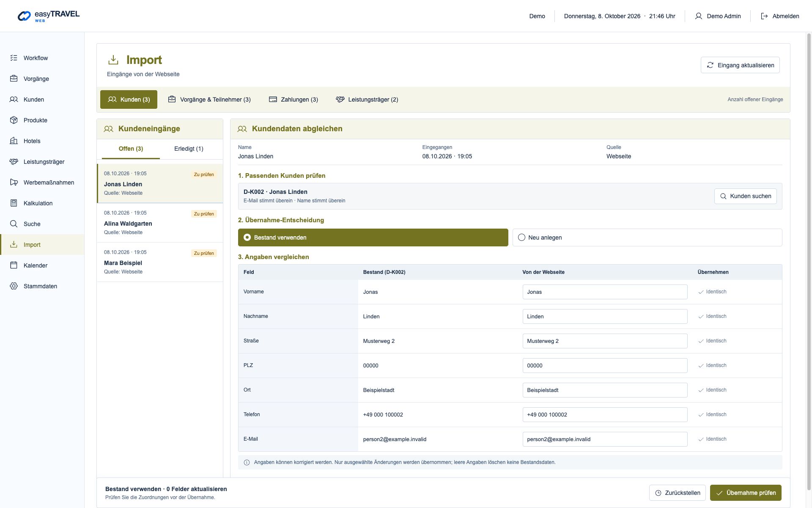
Task: Click the Workflow checklist icon in sidebar
Action: point(14,58)
